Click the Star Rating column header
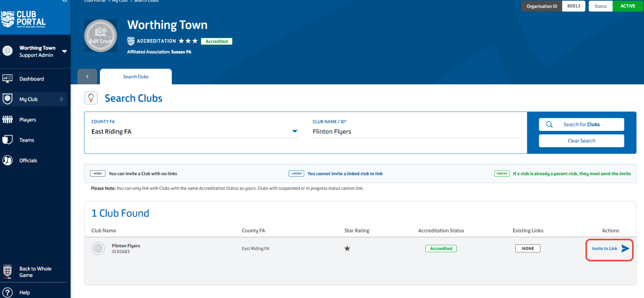The width and height of the screenshot is (644, 298). coord(357,231)
